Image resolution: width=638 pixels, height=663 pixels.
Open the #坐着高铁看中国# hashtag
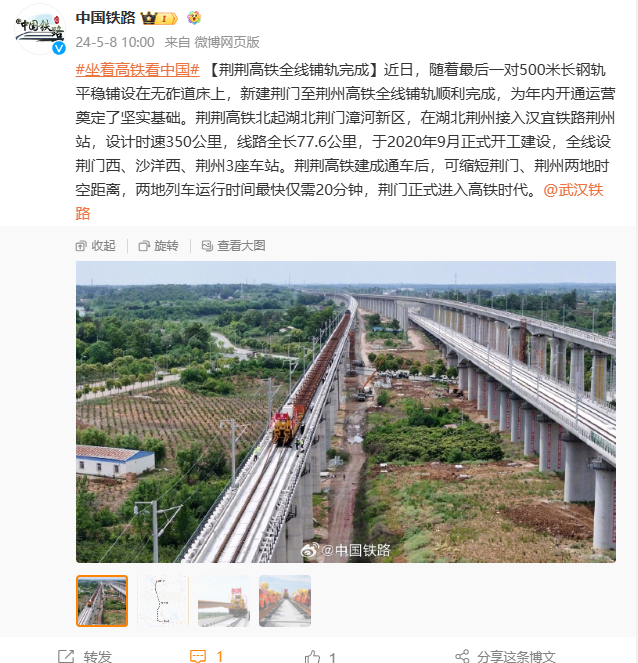click(x=137, y=70)
